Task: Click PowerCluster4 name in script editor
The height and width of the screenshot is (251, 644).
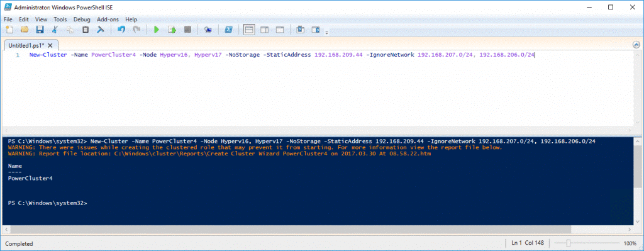Action: point(113,55)
